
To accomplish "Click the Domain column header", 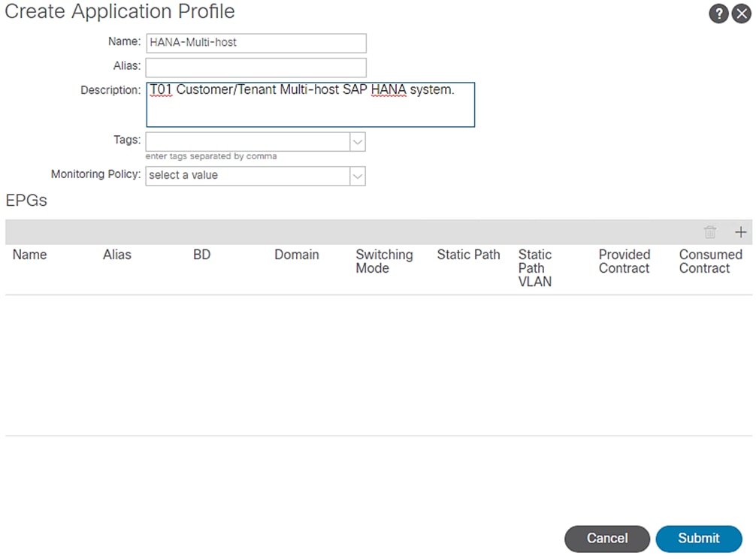I will pos(296,255).
